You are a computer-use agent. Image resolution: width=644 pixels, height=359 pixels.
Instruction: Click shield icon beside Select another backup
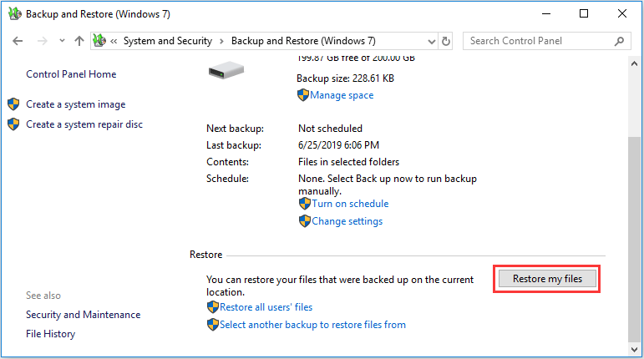click(x=213, y=325)
